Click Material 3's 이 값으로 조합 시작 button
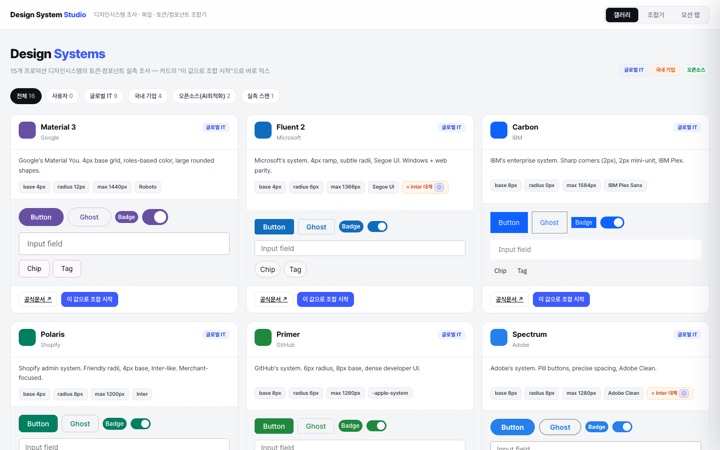The image size is (720, 450). [90, 299]
